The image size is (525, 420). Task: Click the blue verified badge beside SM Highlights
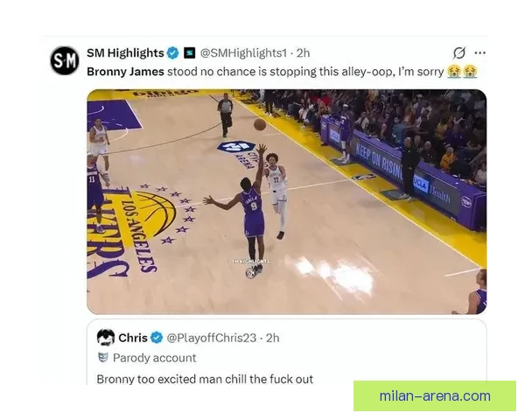[x=172, y=52]
